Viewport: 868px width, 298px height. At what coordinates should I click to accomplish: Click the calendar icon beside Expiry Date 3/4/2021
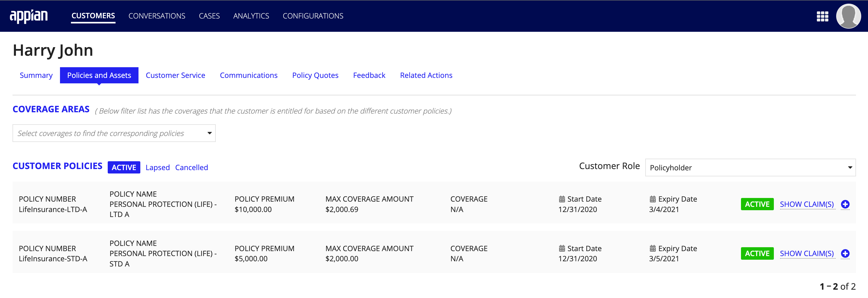652,199
